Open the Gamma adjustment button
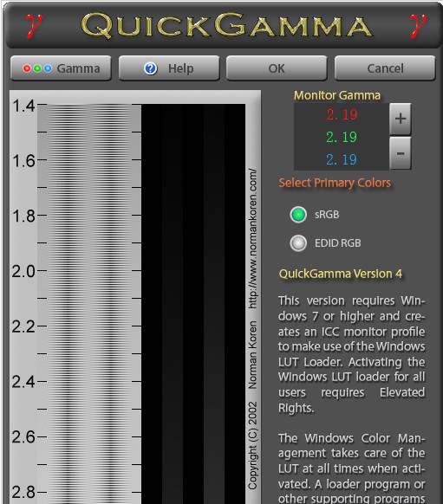Viewport: 443px width, 504px height. pyautogui.click(x=61, y=68)
